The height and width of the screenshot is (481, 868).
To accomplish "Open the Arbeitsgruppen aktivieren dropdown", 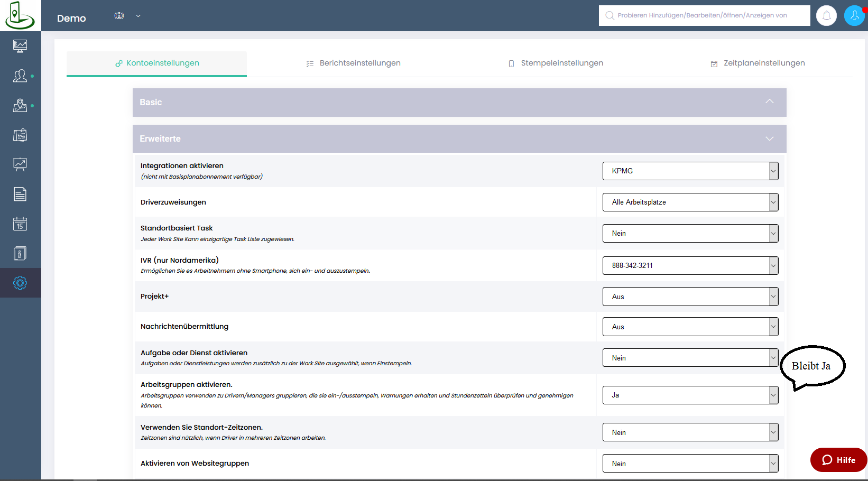I will [690, 395].
